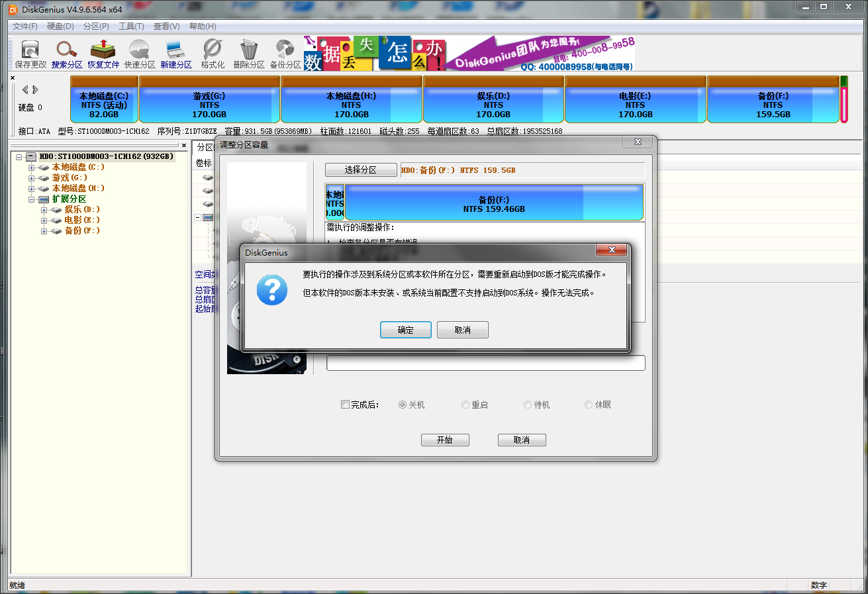Click the previous disk left arrow

[x=25, y=89]
